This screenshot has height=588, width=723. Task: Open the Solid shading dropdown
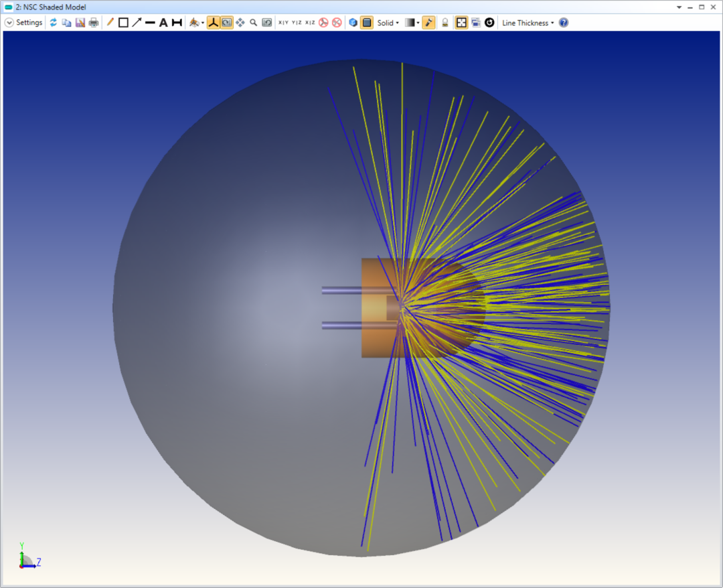(x=392, y=22)
